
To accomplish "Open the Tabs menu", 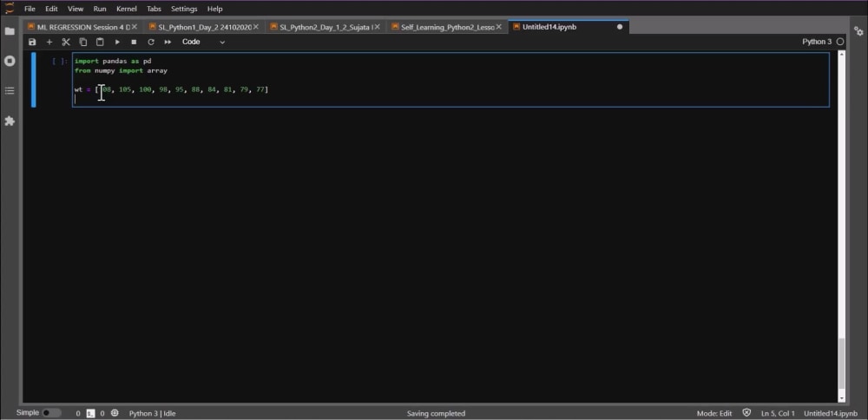I will click(154, 9).
